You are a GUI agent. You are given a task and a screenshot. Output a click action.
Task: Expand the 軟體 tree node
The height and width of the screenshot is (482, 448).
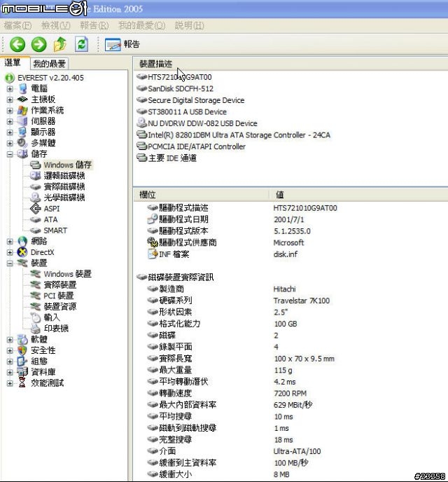10,340
